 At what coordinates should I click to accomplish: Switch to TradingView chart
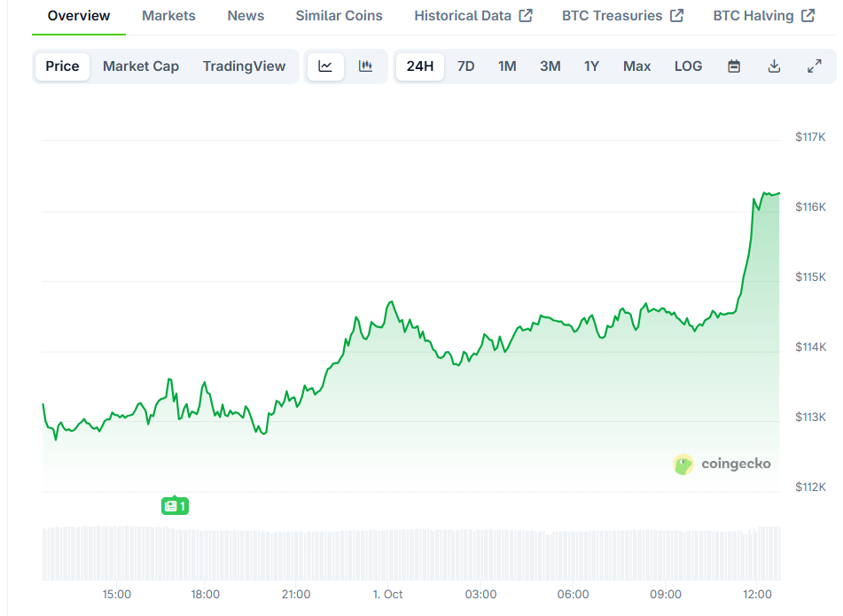(244, 66)
